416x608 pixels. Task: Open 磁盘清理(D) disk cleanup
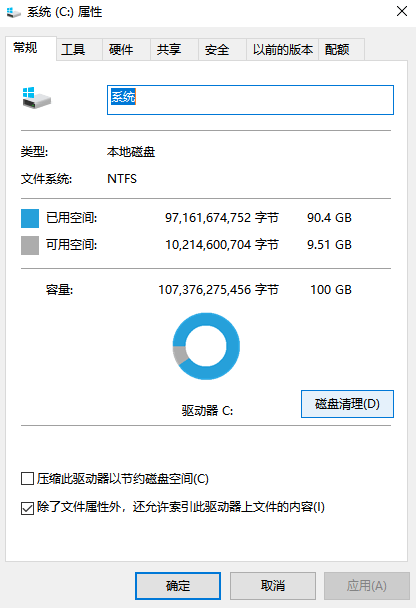[x=347, y=404]
